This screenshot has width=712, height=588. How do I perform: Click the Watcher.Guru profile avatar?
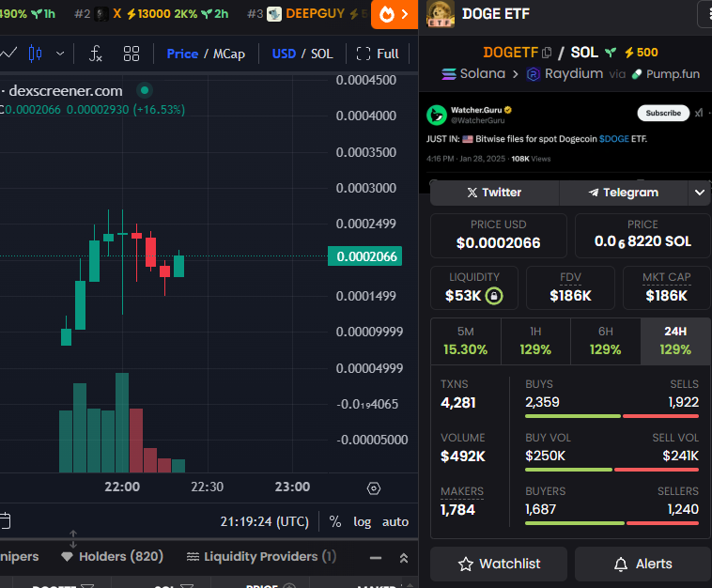[437, 115]
